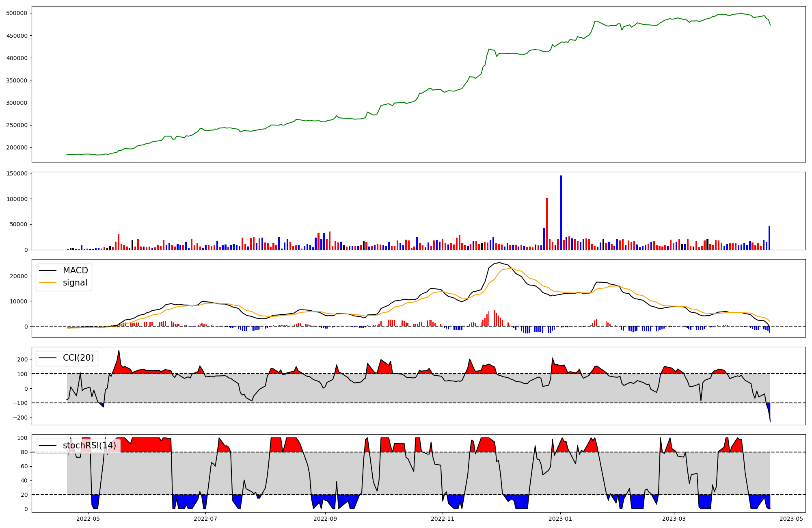Click the 80 stochRSI axis label
This screenshot has width=812, height=528.
(25, 452)
